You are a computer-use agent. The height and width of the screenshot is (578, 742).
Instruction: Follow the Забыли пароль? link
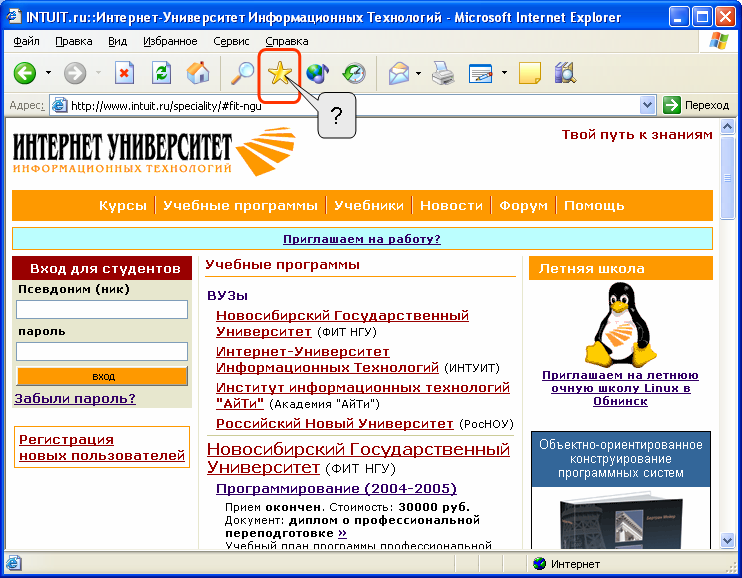75,399
